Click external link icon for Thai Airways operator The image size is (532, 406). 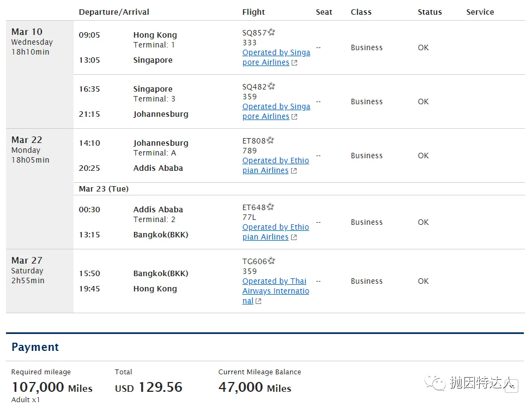pos(258,301)
